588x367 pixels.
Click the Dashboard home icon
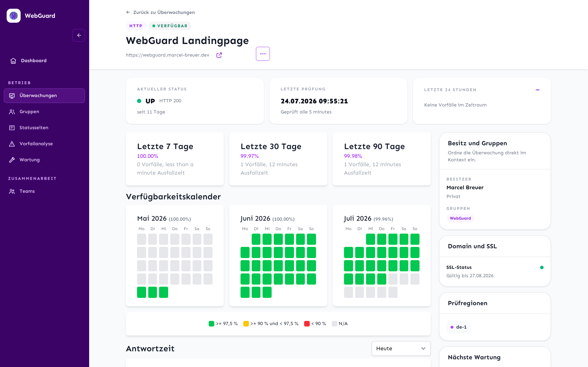(x=13, y=61)
